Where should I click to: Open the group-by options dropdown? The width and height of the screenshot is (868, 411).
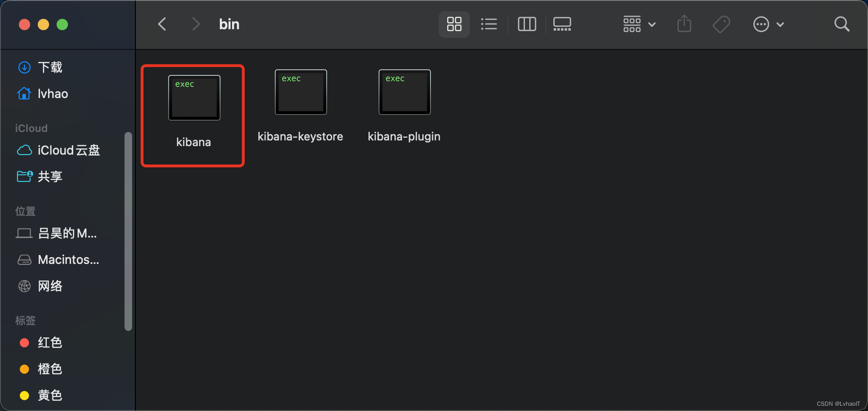pos(639,24)
